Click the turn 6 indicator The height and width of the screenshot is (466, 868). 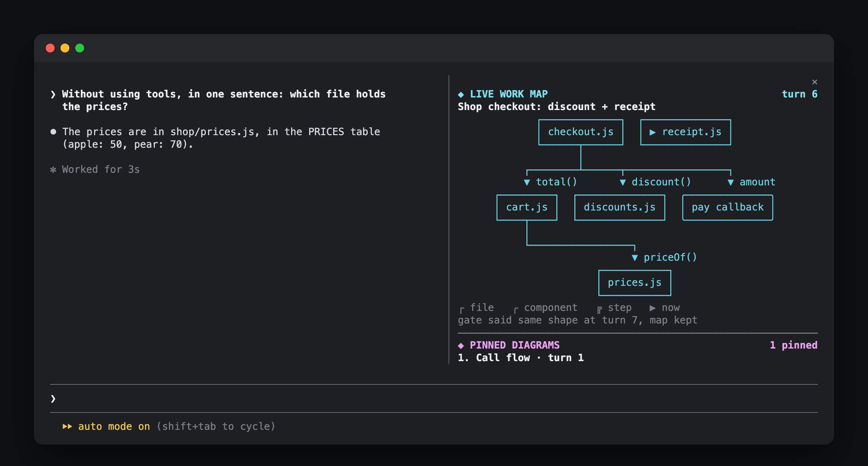799,94
